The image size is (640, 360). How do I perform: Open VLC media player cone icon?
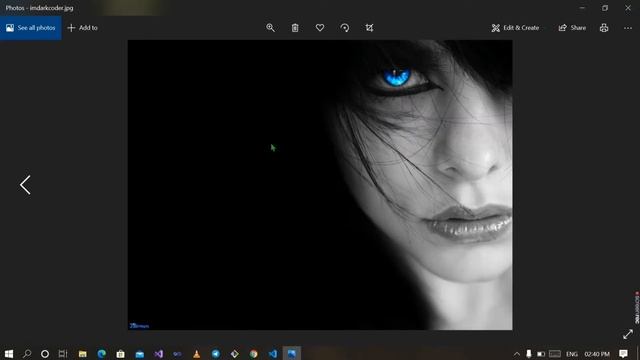tap(196, 353)
